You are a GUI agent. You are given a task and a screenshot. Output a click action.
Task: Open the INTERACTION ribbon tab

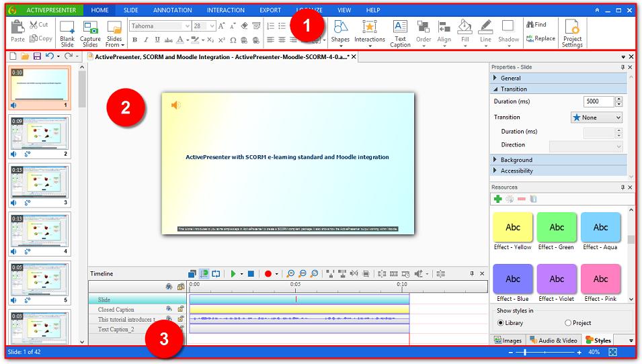[x=226, y=10]
